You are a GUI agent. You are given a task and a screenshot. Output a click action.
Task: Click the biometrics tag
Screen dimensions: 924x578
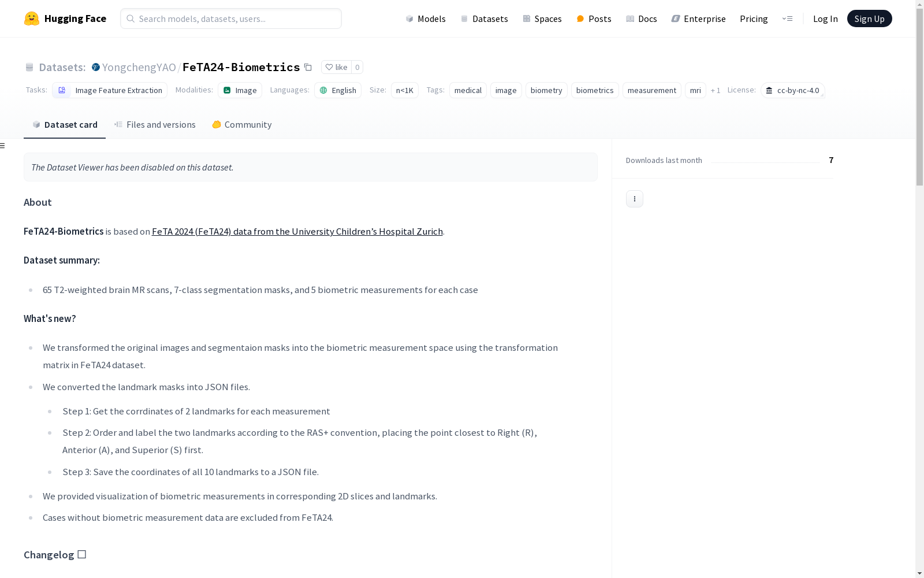[595, 90]
